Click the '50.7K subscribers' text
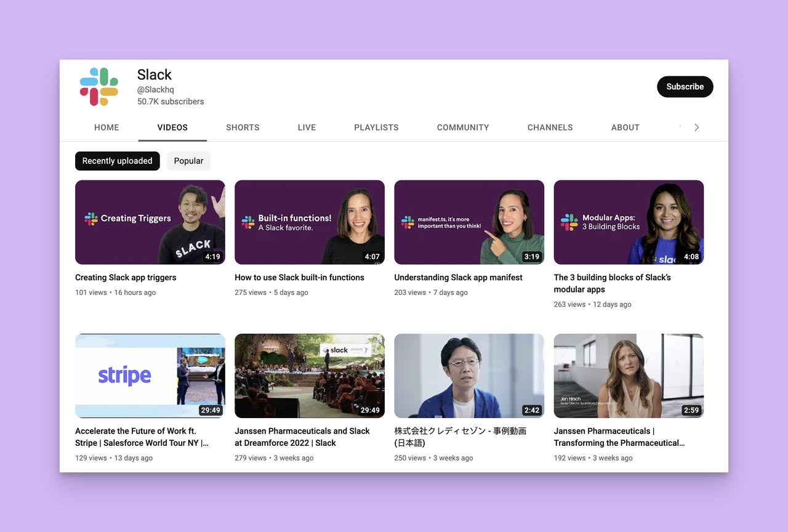This screenshot has height=532, width=788. tap(171, 102)
